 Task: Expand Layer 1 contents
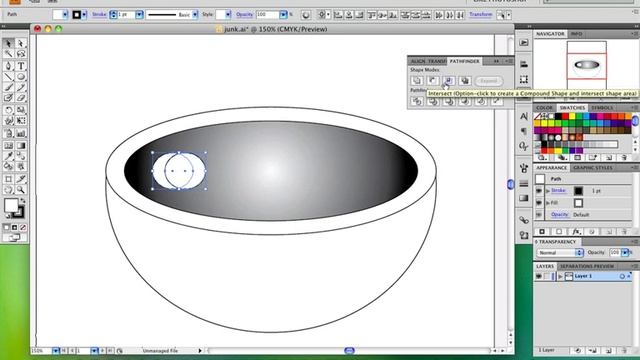click(x=560, y=276)
